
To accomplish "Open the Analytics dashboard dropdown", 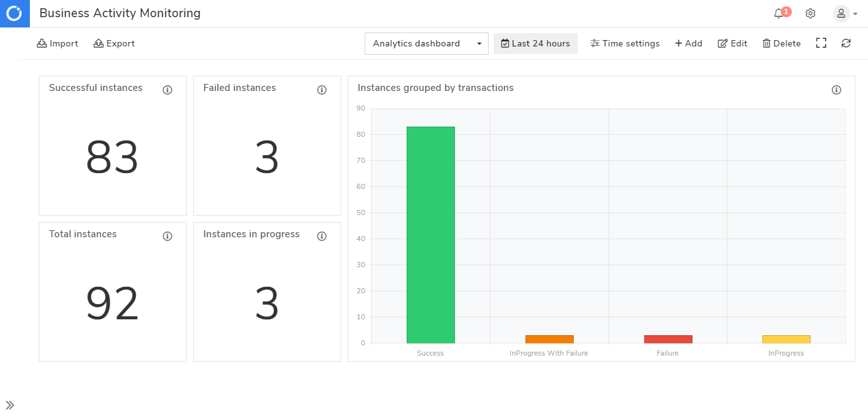I will (426, 43).
